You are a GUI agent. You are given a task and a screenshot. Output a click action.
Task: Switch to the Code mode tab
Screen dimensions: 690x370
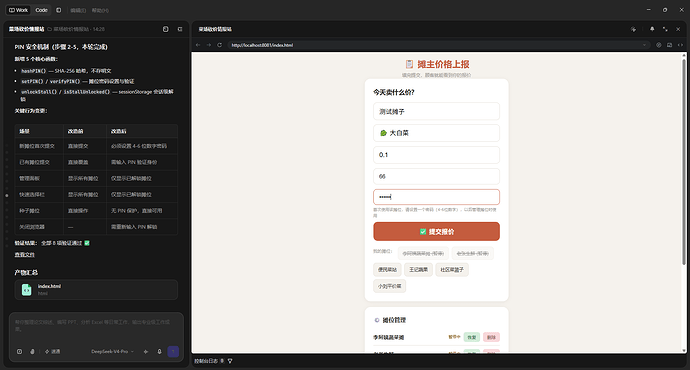pyautogui.click(x=41, y=10)
